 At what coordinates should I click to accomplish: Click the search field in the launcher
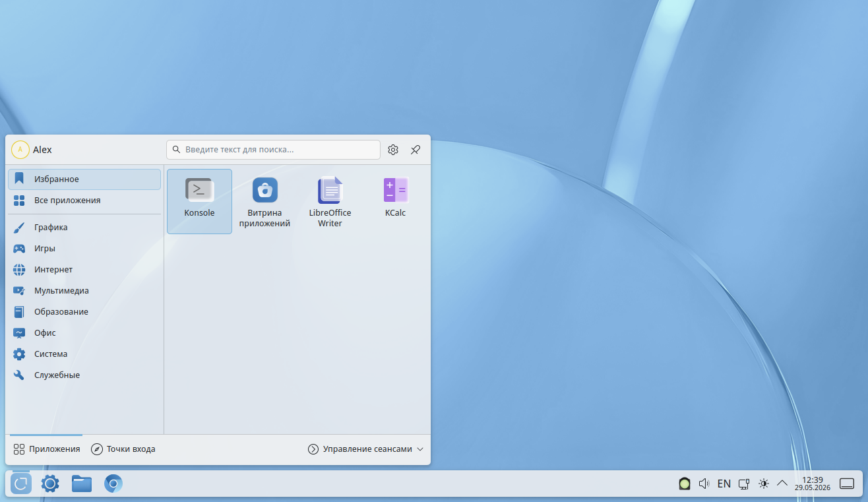point(273,150)
